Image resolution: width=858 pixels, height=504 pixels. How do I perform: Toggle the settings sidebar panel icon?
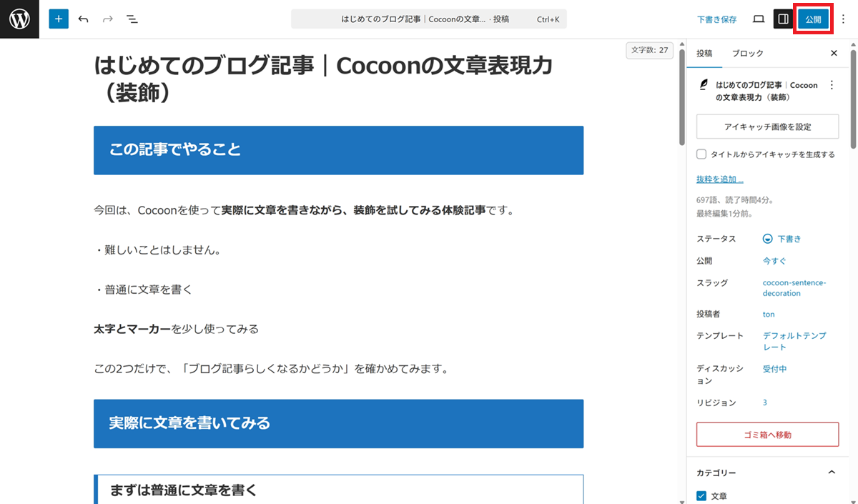(783, 19)
